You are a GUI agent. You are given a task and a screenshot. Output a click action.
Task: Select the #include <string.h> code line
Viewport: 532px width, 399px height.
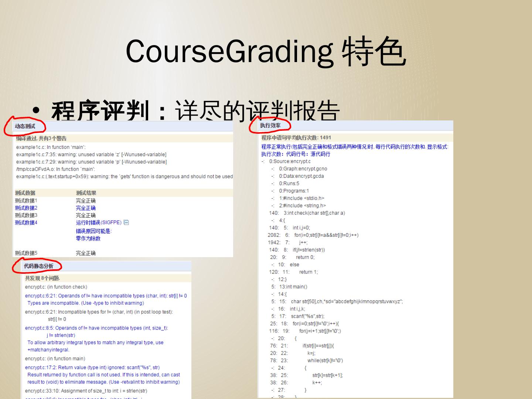pos(299,206)
